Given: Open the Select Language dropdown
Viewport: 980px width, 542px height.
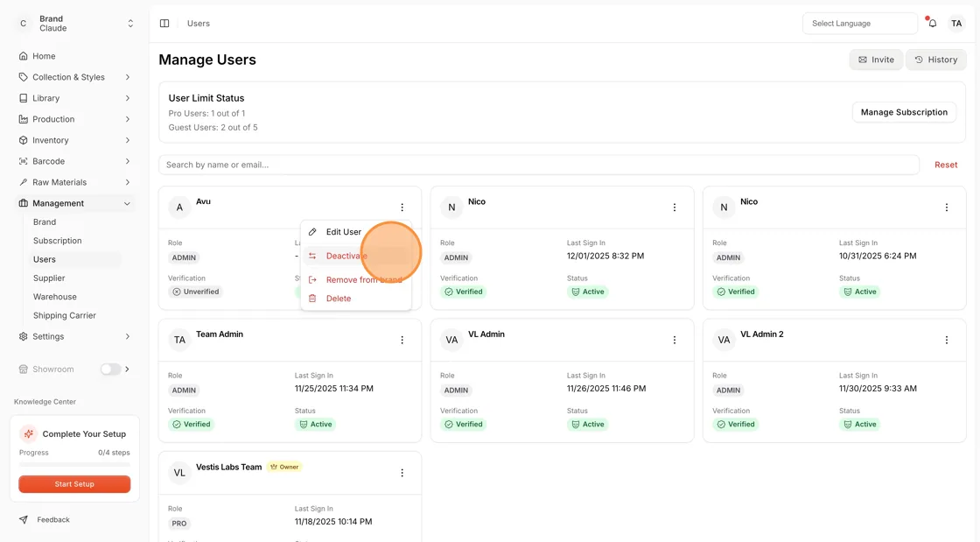Looking at the screenshot, I should coord(859,23).
